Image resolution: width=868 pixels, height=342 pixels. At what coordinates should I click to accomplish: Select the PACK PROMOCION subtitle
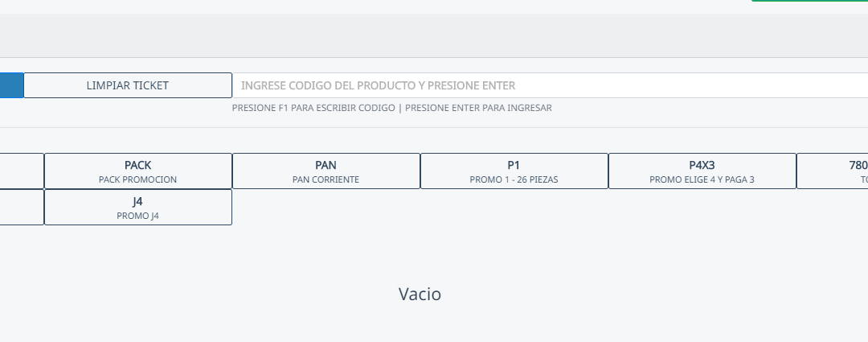point(138,179)
